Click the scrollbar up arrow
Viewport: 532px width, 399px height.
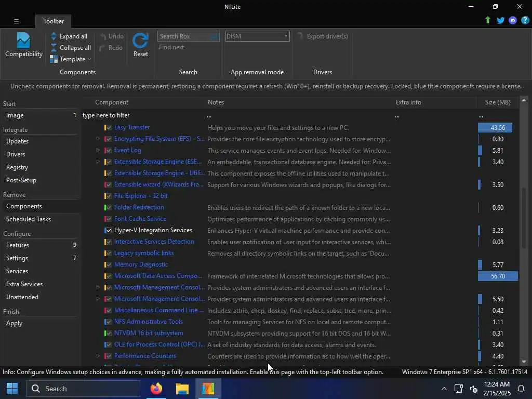pyautogui.click(x=524, y=100)
